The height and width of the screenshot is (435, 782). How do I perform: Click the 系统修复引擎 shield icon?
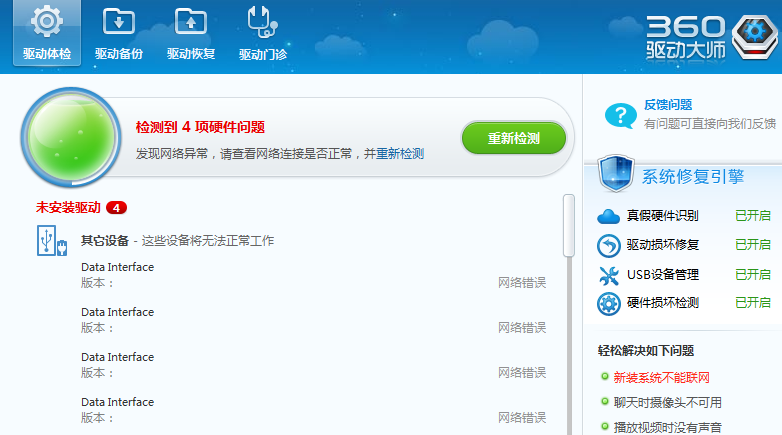point(615,173)
